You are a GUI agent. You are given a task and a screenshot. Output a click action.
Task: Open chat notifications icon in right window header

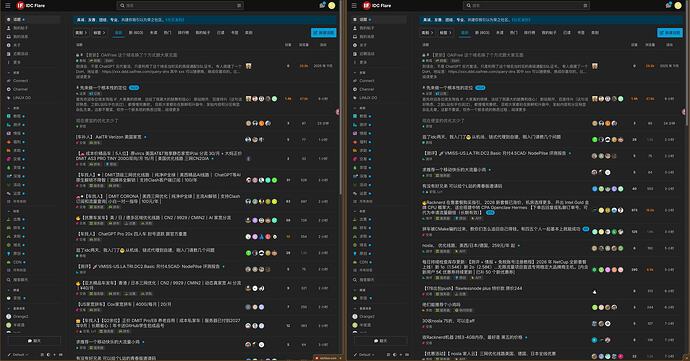668,5
